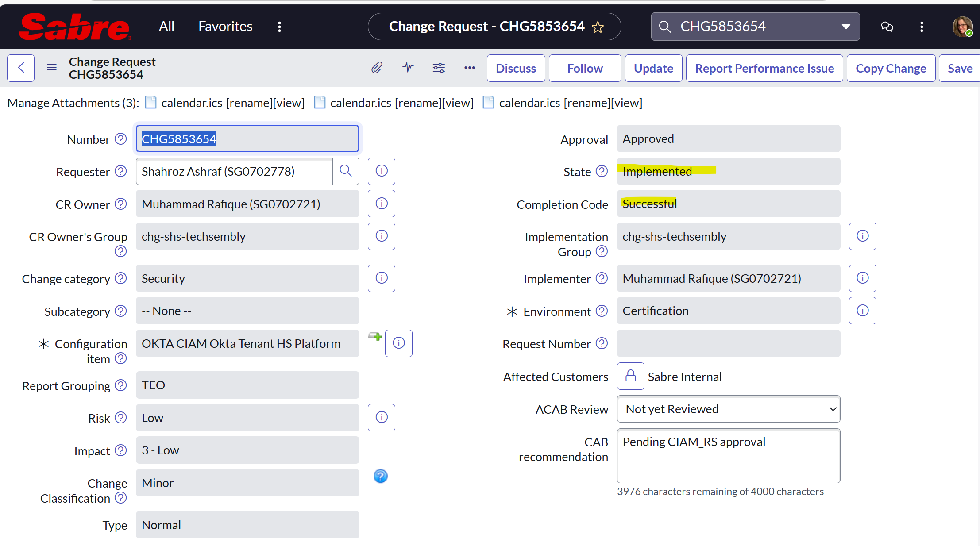
Task: View the third calendar.ics attachment
Action: point(627,103)
